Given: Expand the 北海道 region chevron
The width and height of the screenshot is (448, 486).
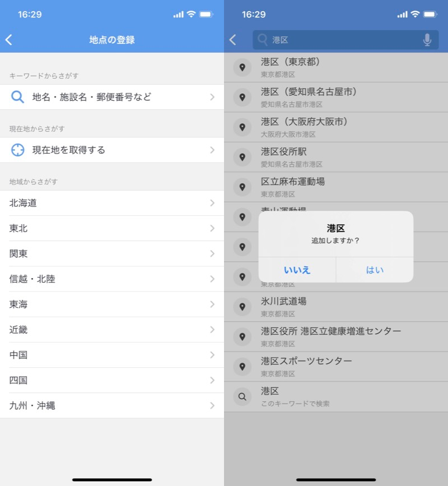Looking at the screenshot, I should [212, 203].
